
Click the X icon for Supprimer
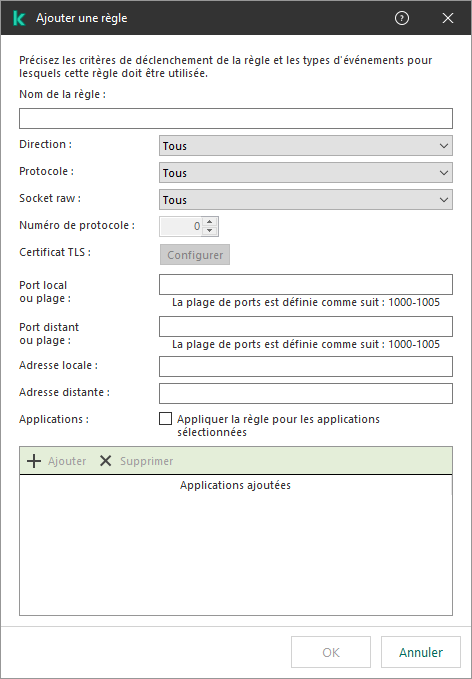(106, 461)
